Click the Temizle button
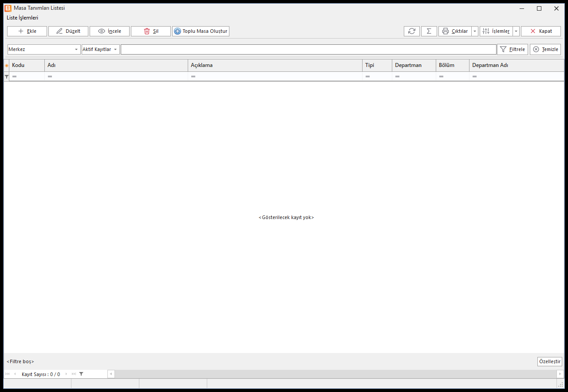 tap(545, 49)
